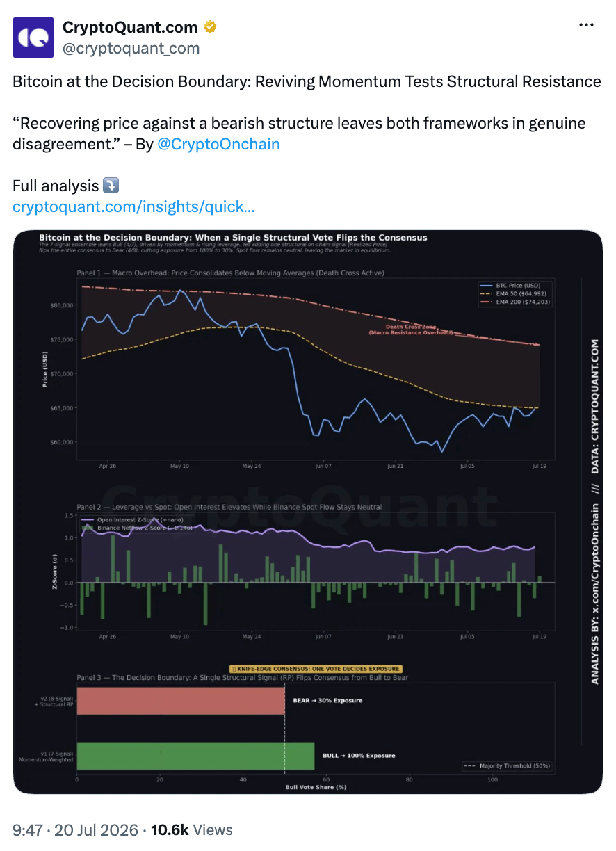
Task: Open the @cryptoquant_com handle
Action: (131, 48)
